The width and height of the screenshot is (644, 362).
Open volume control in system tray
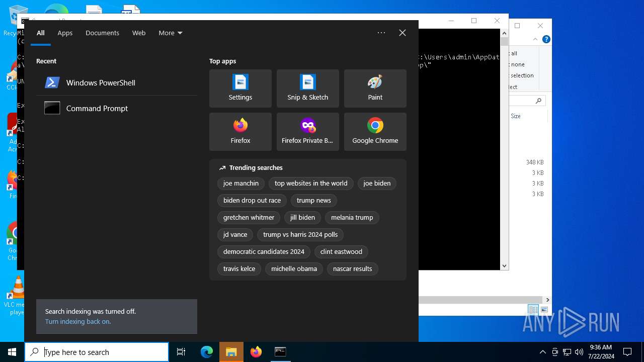[579, 352]
